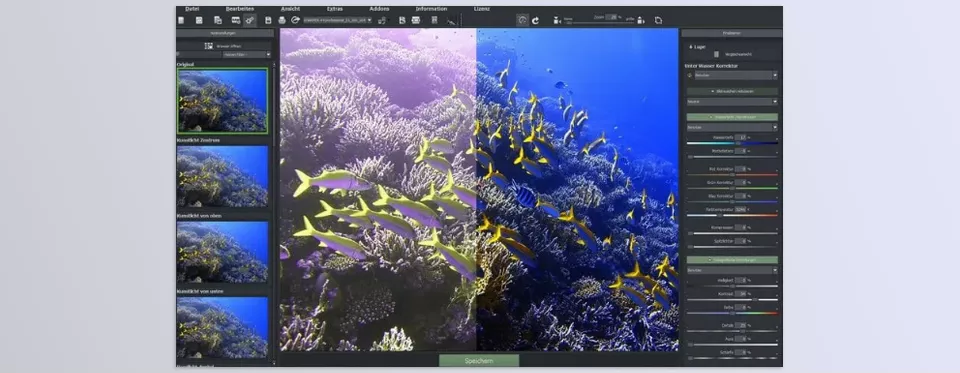
Task: Open the filter dropdown in left panel
Action: click(x=247, y=55)
